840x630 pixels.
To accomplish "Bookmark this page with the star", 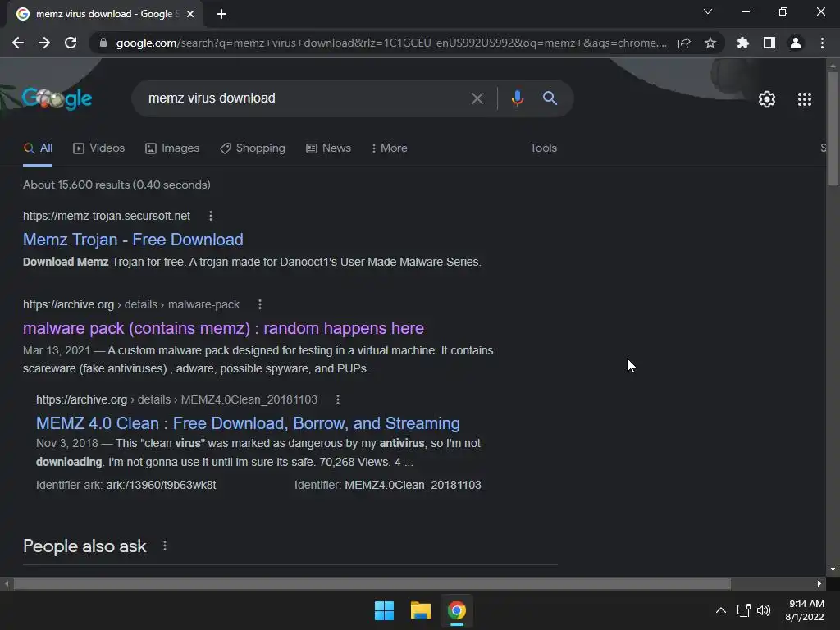I will pos(710,43).
